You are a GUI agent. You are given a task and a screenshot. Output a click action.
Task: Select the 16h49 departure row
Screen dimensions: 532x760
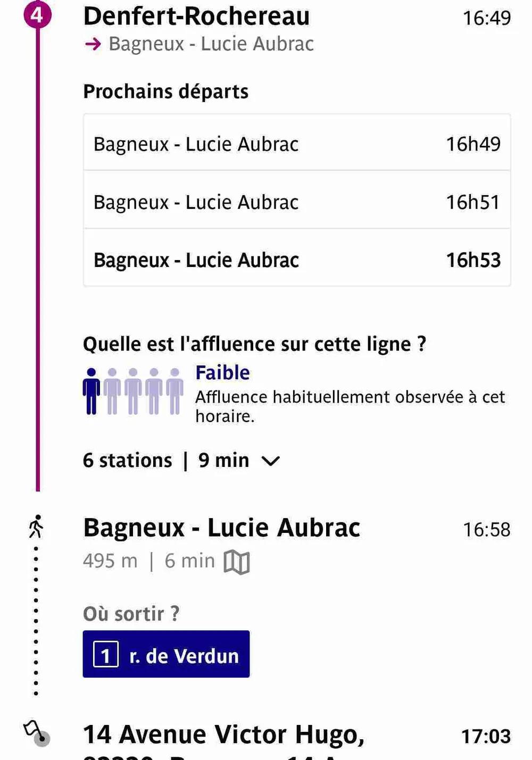(x=297, y=144)
